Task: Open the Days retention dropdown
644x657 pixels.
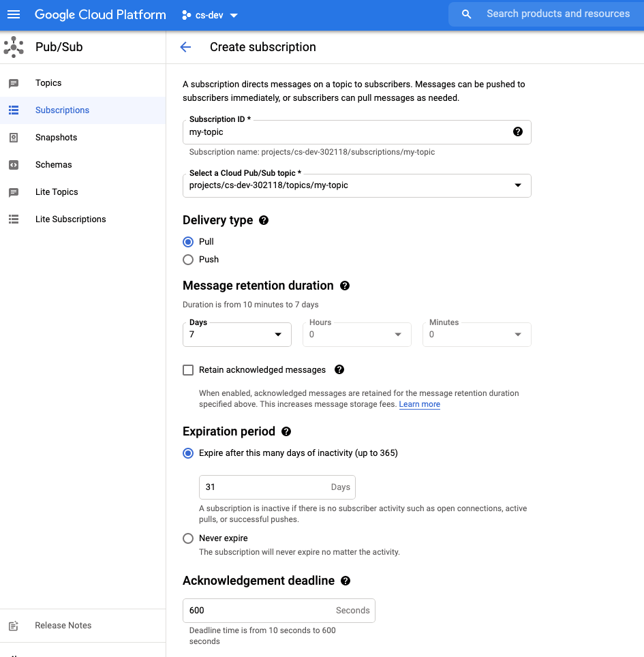Action: pyautogui.click(x=237, y=335)
